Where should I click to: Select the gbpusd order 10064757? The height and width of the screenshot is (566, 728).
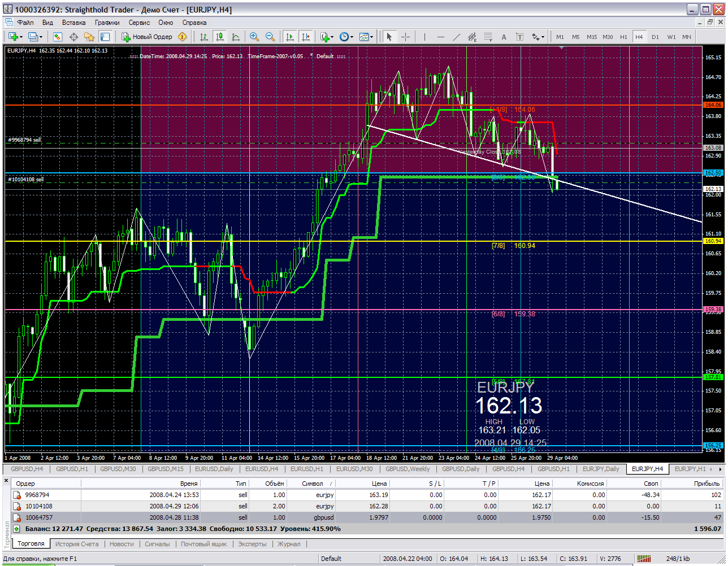point(367,517)
